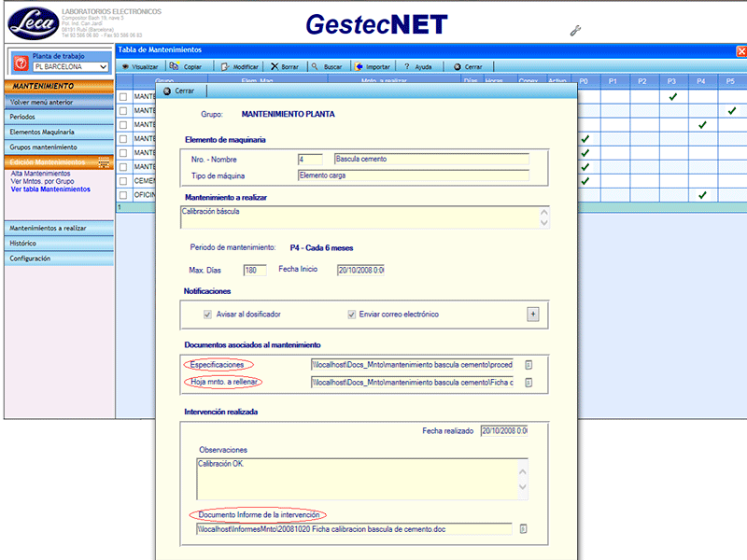747x560 pixels.
Task: Click the plus button in Notificaciones
Action: click(x=533, y=315)
